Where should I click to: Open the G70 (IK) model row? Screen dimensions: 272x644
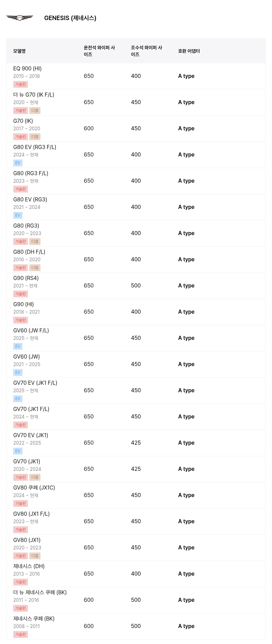click(x=136, y=129)
